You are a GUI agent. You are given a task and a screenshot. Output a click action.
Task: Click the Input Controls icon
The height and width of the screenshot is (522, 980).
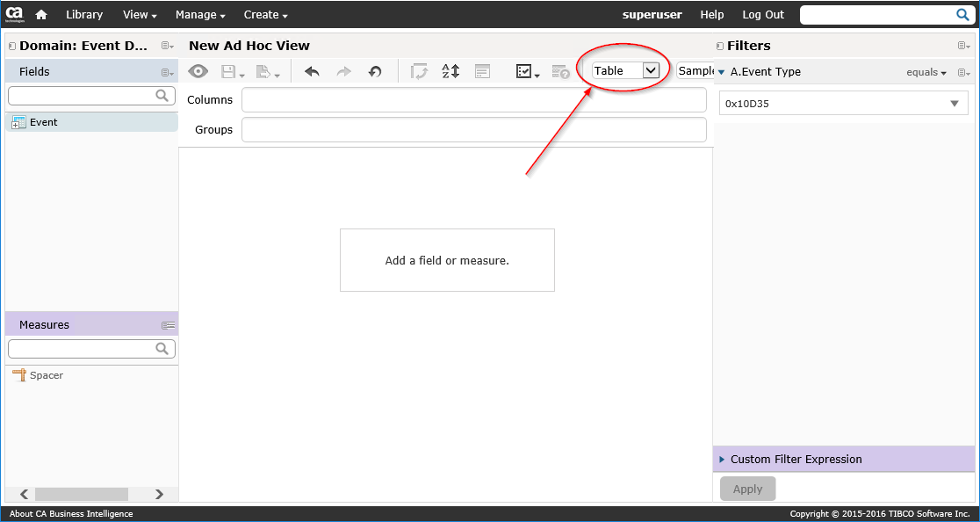click(482, 72)
